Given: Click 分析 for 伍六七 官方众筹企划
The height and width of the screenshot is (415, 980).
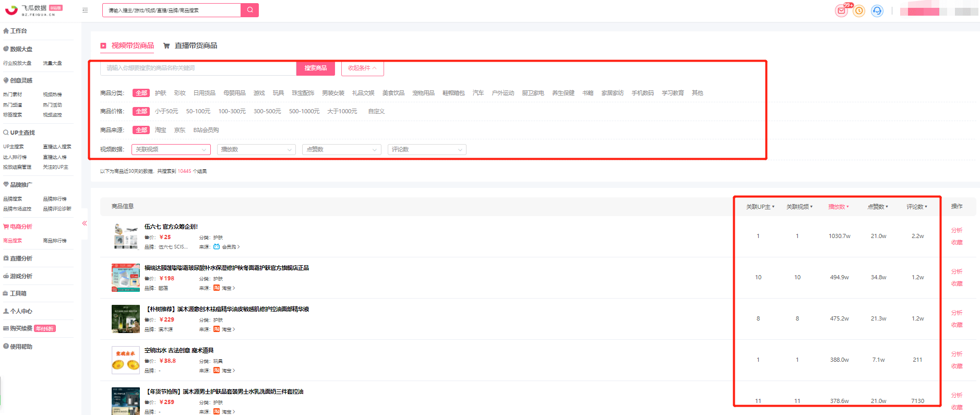Looking at the screenshot, I should (957, 230).
